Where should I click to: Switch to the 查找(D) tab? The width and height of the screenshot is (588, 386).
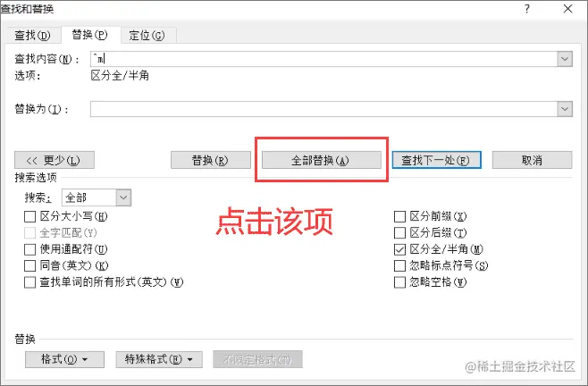[x=33, y=36]
